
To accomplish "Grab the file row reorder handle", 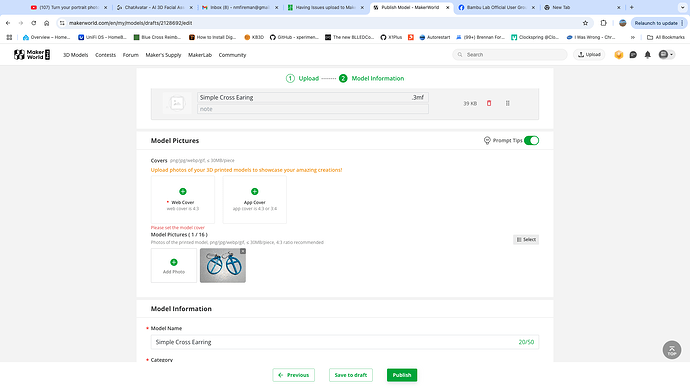I will tap(507, 103).
